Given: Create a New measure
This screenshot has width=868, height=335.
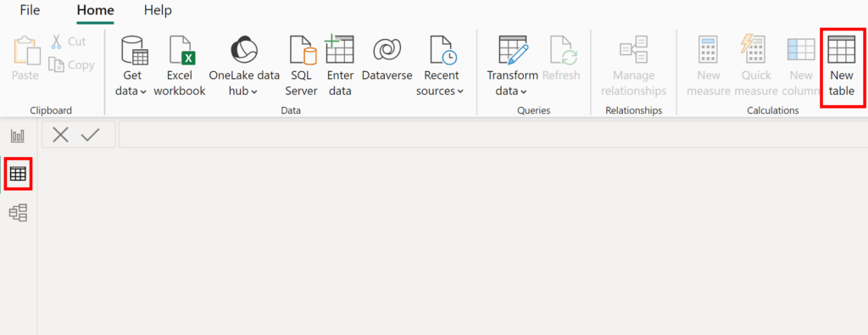Looking at the screenshot, I should click(x=709, y=66).
